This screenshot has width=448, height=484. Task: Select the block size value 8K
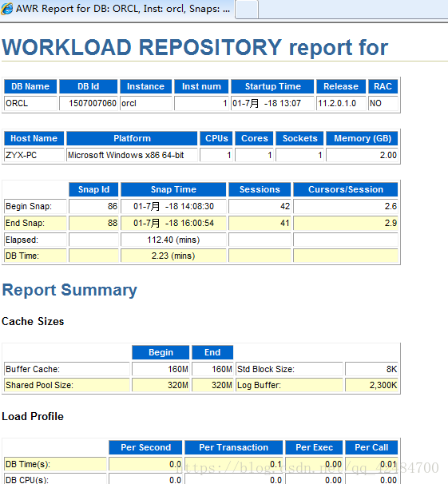[x=371, y=369]
